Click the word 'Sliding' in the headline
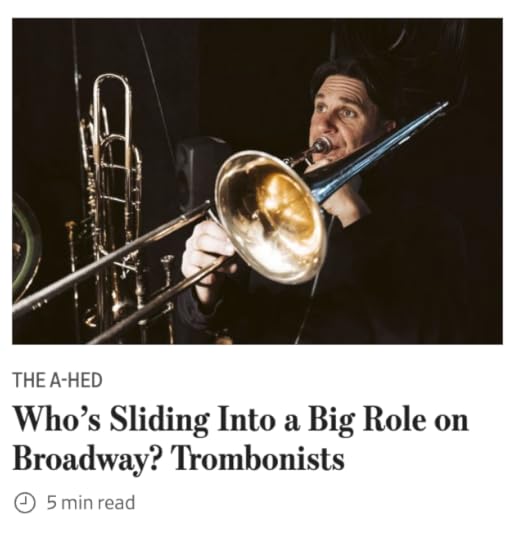 click(x=160, y=421)
